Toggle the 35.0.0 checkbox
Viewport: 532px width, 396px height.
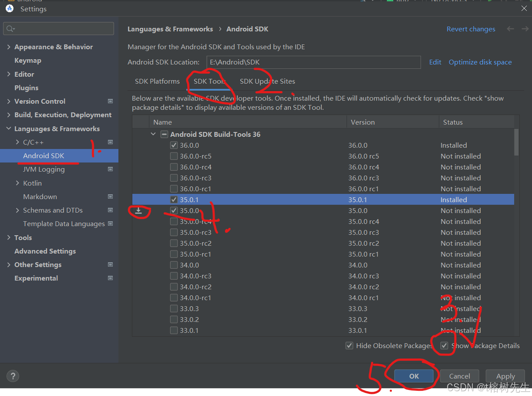tap(174, 210)
